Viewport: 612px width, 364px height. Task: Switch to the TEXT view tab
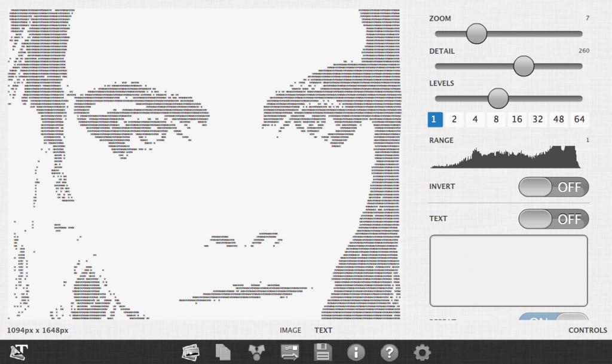pyautogui.click(x=323, y=331)
